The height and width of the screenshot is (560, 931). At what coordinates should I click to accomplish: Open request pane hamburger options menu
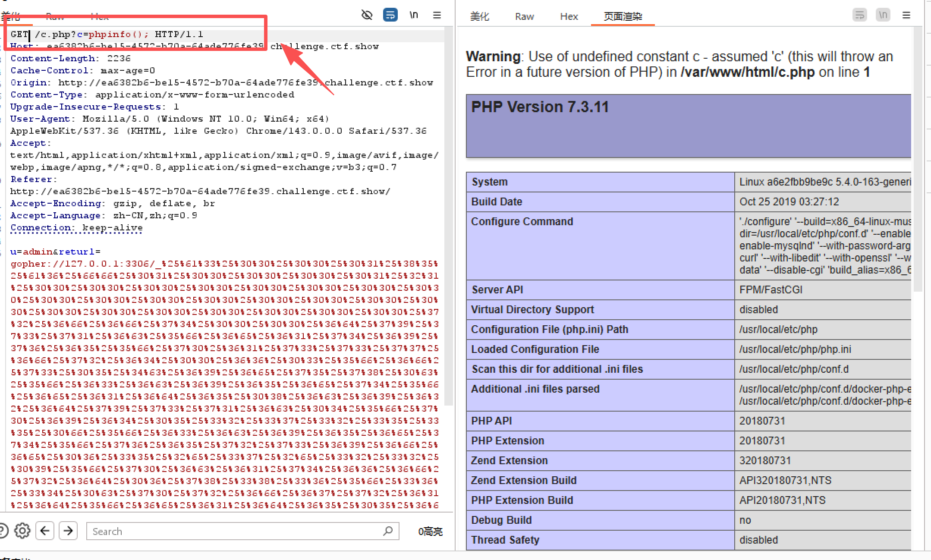point(437,16)
